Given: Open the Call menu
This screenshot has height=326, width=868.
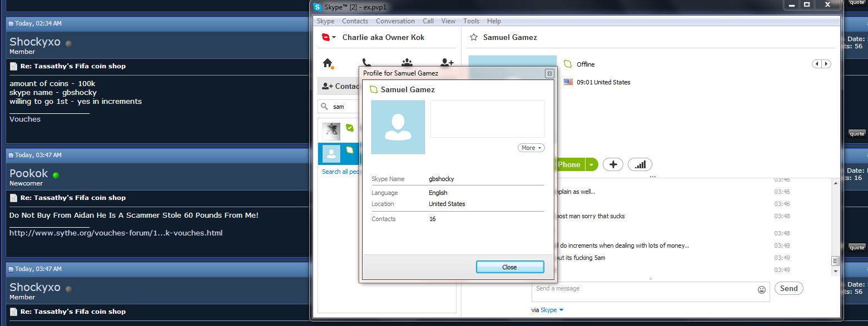Looking at the screenshot, I should [x=428, y=21].
